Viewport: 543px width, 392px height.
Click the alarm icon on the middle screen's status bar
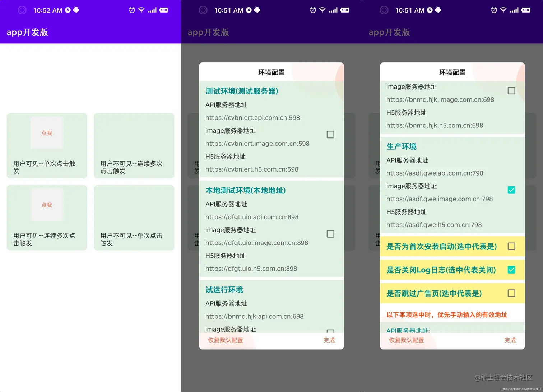(313, 10)
